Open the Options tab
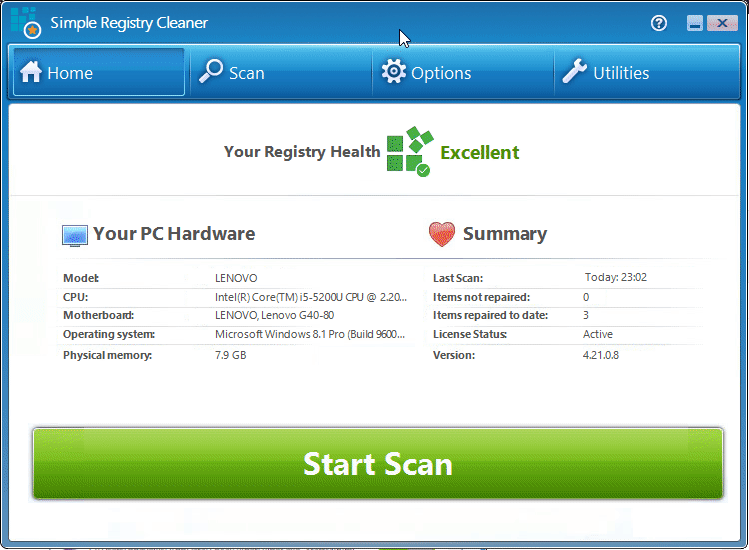Viewport: 749px width, 550px height. pos(463,72)
